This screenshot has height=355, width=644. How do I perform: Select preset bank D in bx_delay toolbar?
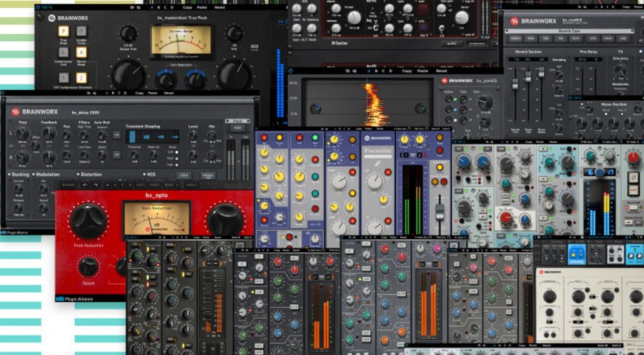click(126, 93)
